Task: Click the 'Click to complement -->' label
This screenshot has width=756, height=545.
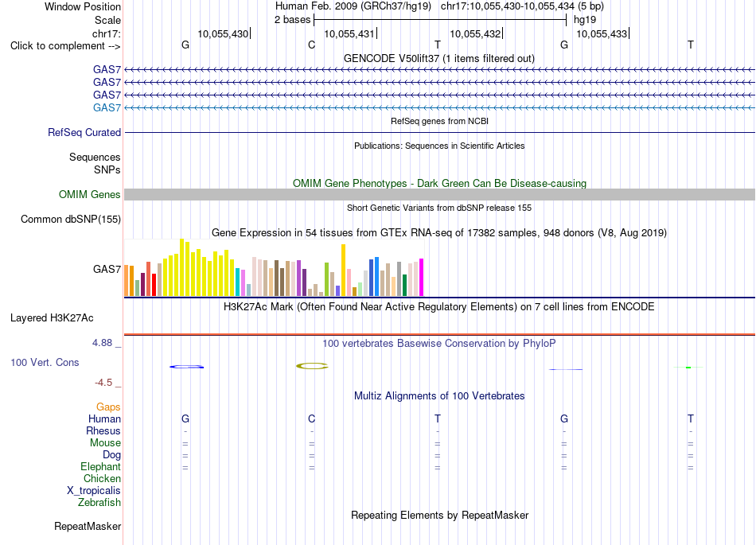Action: (65, 46)
